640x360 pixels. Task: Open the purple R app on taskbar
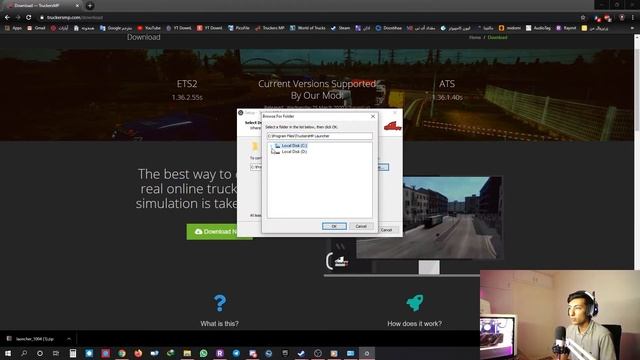(220, 353)
